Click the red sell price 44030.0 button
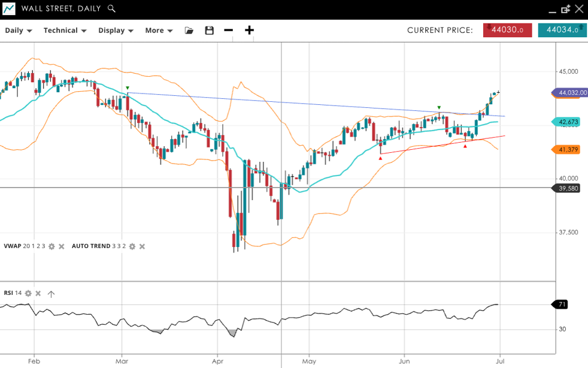This screenshot has width=588, height=368. pyautogui.click(x=507, y=30)
